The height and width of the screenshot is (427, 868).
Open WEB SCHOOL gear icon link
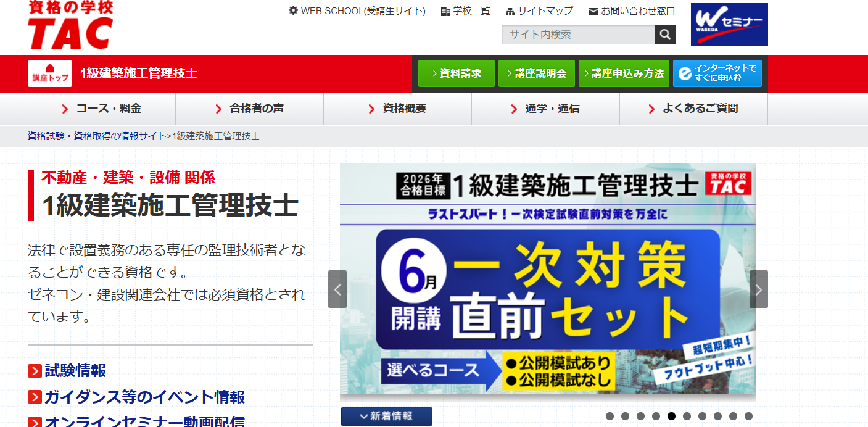357,11
